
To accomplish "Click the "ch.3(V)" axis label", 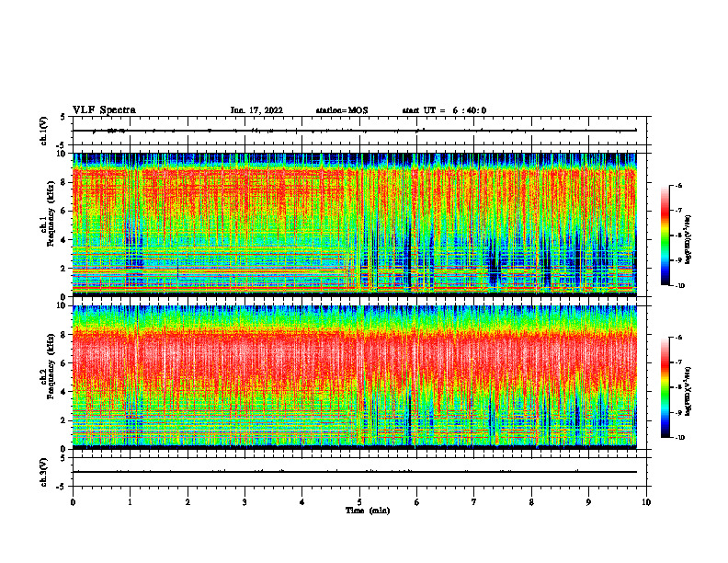I will (44, 472).
